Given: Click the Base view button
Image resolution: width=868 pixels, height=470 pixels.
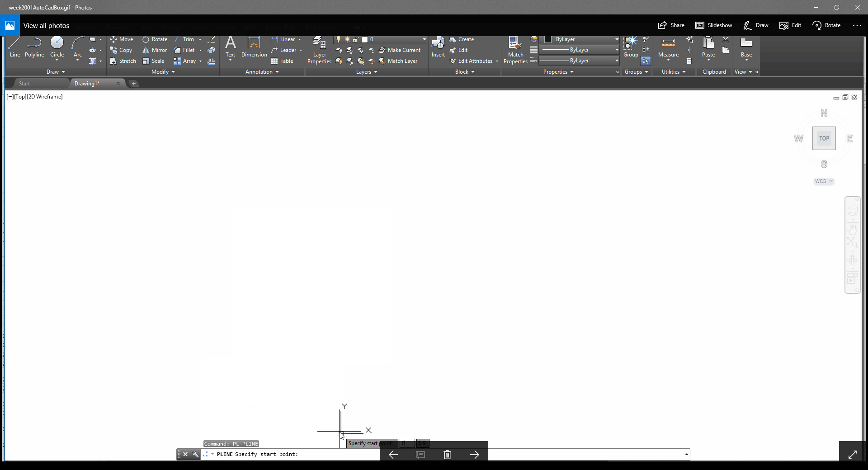Looking at the screenshot, I should pyautogui.click(x=746, y=47).
